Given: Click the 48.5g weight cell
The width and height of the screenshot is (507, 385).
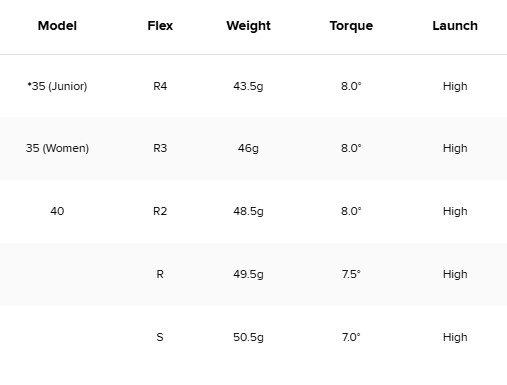Looking at the screenshot, I should pos(248,211).
